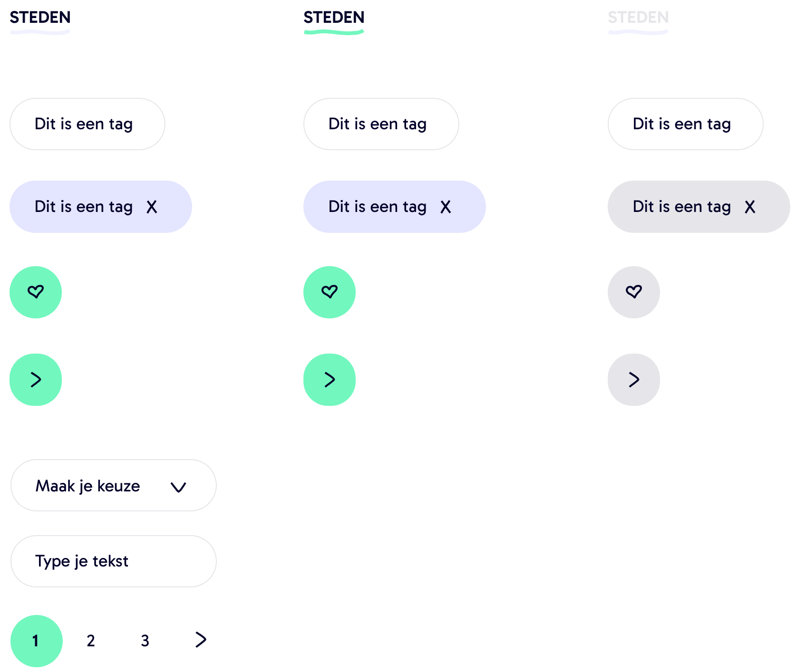
Task: Select the first column's STEDEN tab
Action: (x=40, y=18)
